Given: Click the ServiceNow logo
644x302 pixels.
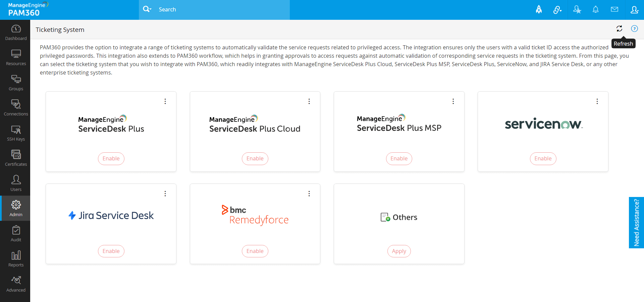Looking at the screenshot, I should pos(544,124).
